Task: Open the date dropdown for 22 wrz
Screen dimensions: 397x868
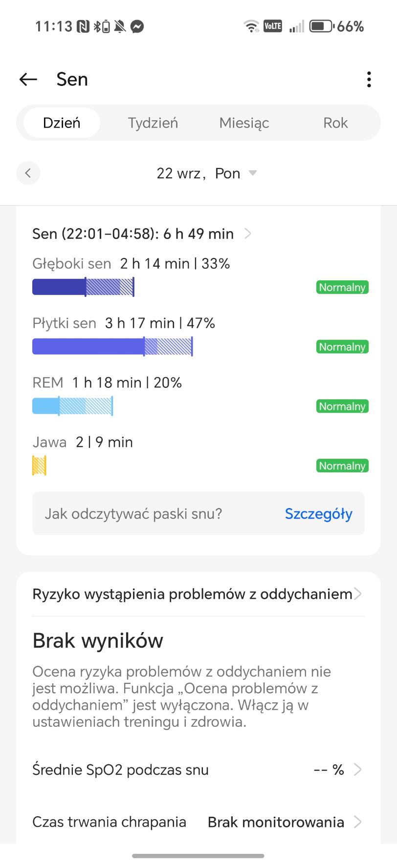Action: [x=253, y=173]
